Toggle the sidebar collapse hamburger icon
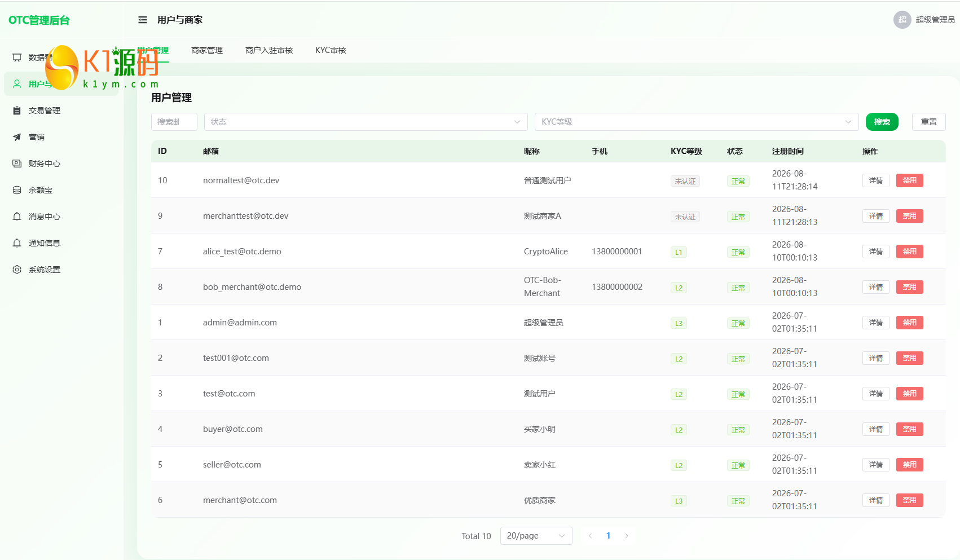Viewport: 960px width, 560px height. point(143,20)
